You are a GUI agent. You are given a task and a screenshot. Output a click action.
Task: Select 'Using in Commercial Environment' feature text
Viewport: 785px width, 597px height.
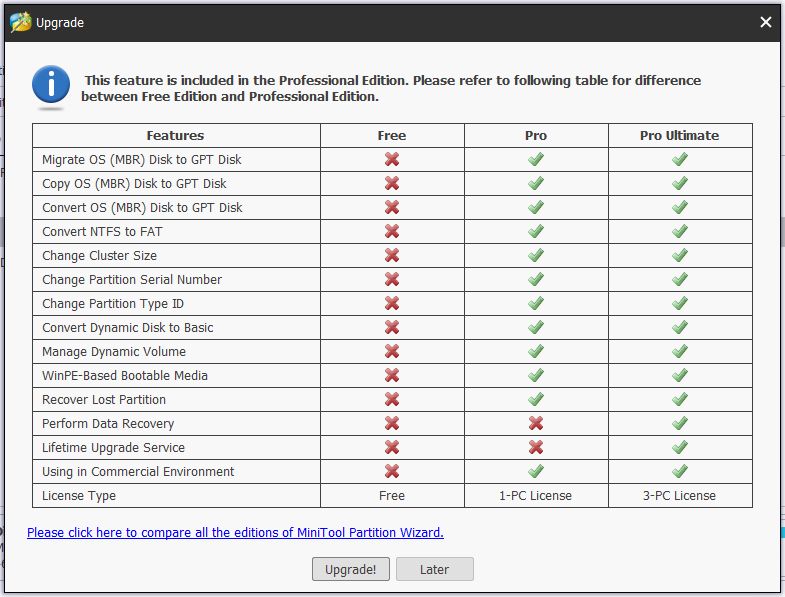[138, 472]
